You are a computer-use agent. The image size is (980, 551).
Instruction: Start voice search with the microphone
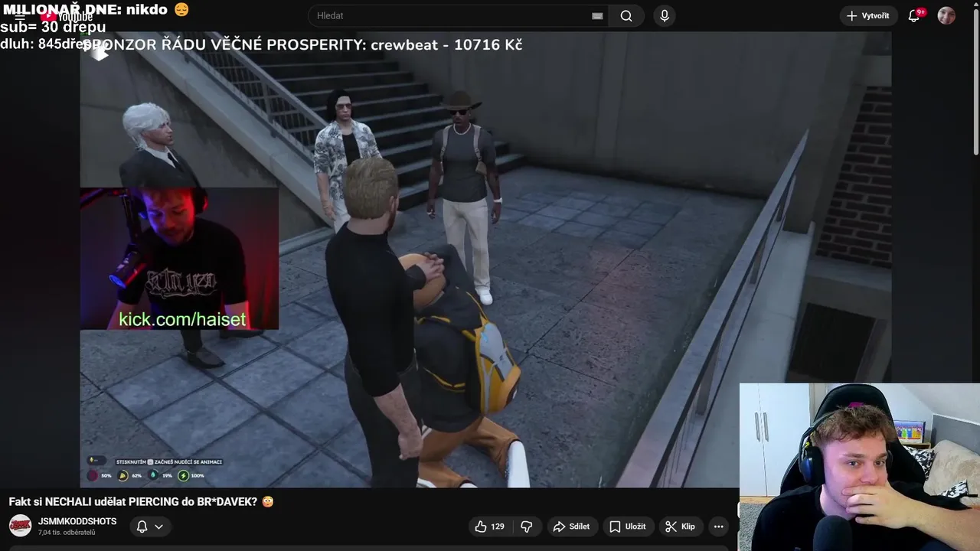(x=665, y=16)
